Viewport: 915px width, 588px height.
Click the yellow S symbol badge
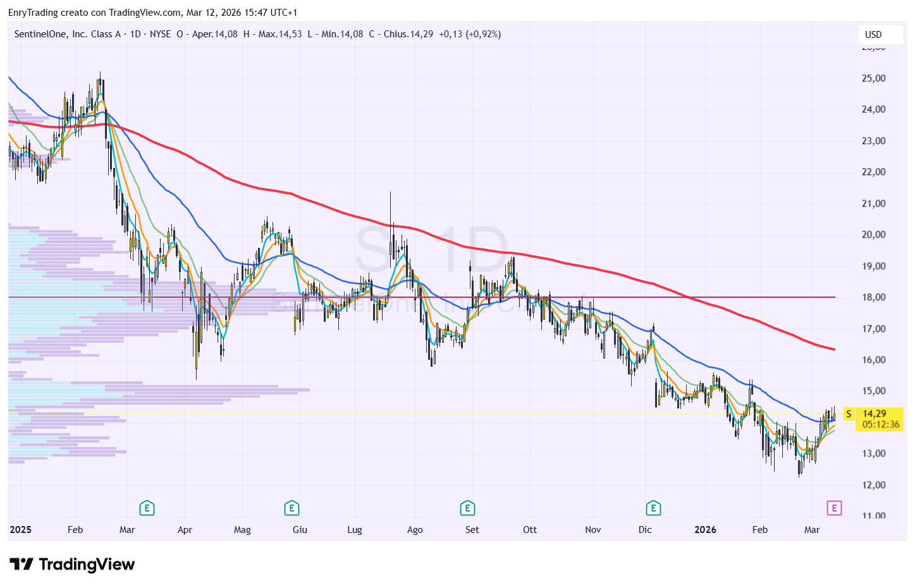click(849, 414)
